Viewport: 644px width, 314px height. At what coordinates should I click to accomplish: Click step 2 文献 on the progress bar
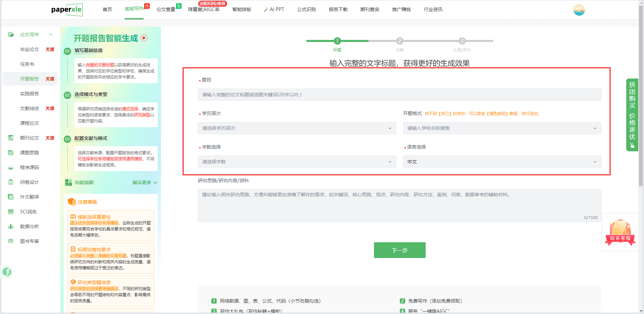point(399,41)
